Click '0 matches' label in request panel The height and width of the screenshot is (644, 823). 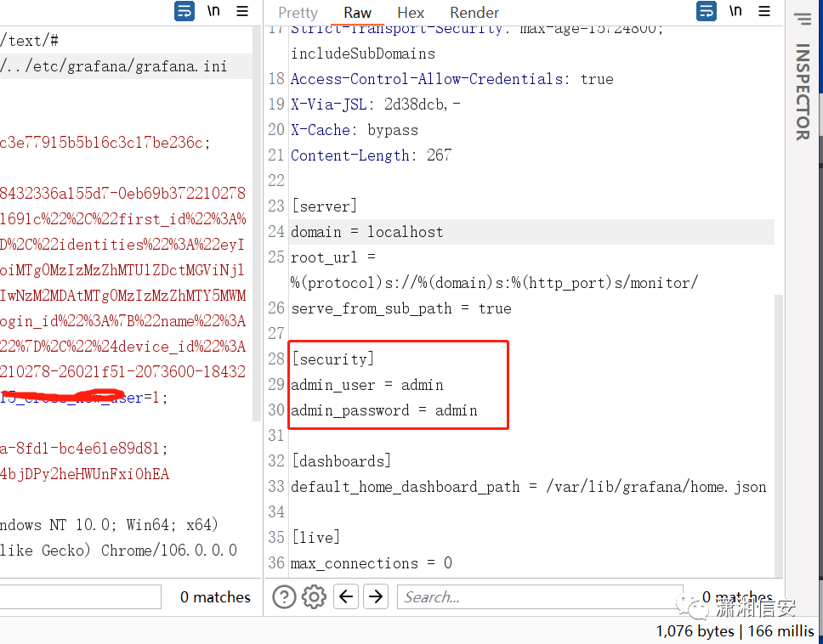tap(215, 596)
